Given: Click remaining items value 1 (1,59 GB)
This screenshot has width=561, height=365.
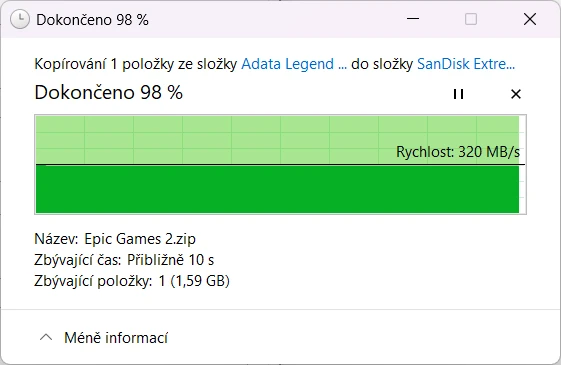Looking at the screenshot, I should coord(194,281).
